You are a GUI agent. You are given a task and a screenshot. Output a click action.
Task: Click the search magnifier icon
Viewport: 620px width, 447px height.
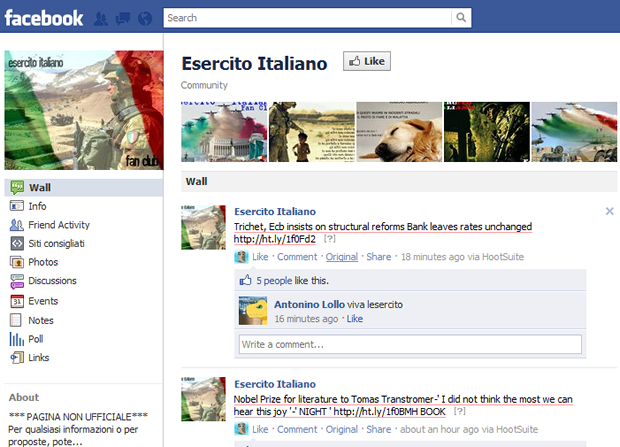[x=461, y=17]
